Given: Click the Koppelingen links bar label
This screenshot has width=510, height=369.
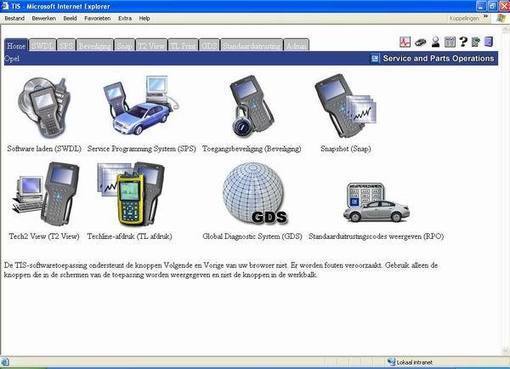Looking at the screenshot, I should (x=464, y=18).
